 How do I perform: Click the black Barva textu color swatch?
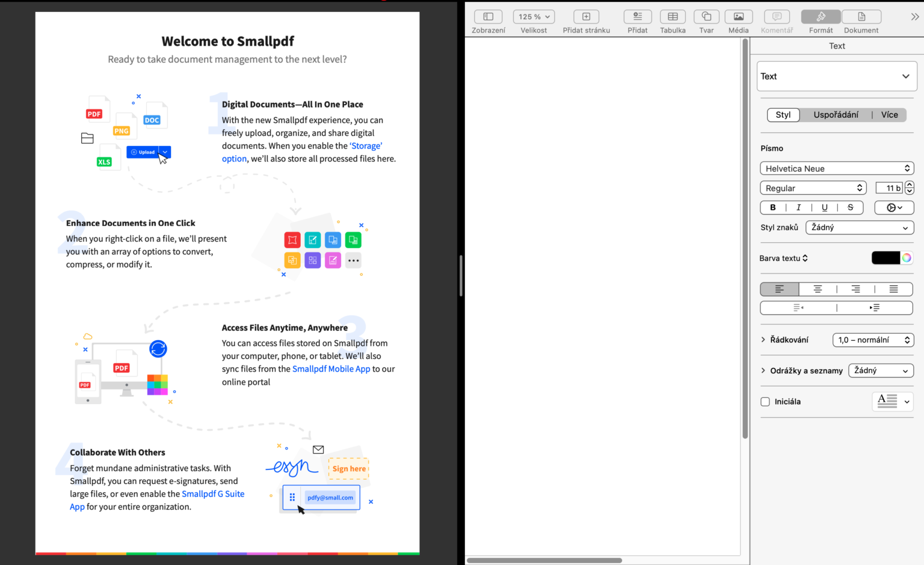pyautogui.click(x=885, y=257)
